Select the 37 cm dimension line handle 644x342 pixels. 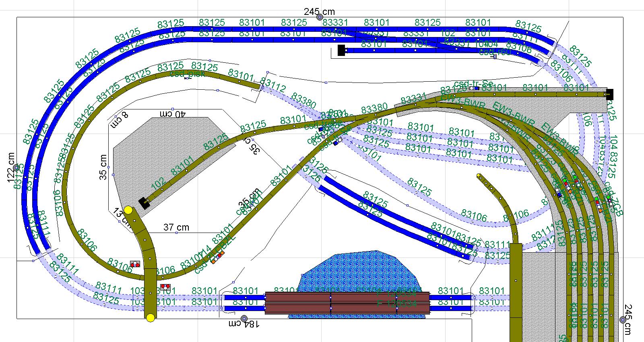(x=176, y=233)
